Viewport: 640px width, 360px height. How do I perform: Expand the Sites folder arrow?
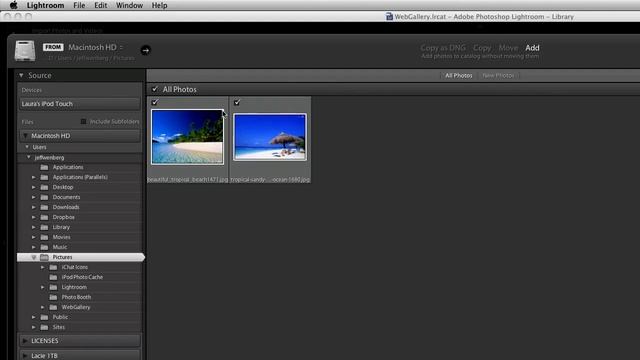coord(34,327)
